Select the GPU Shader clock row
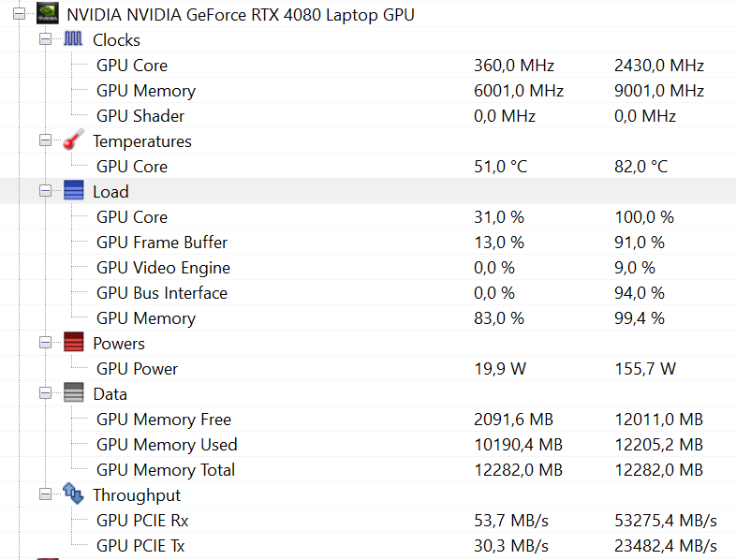The image size is (736, 560). [368, 115]
